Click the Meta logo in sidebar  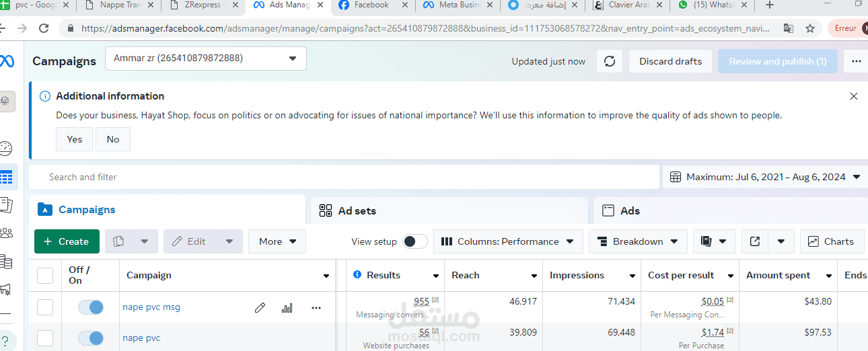tap(6, 61)
